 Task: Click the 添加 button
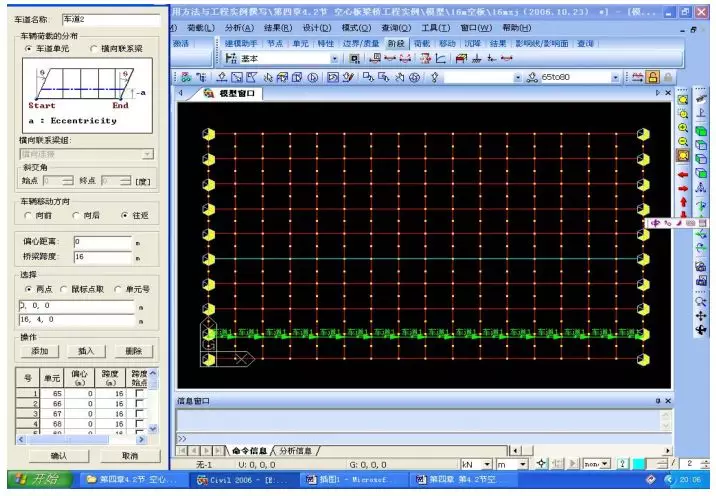click(39, 351)
